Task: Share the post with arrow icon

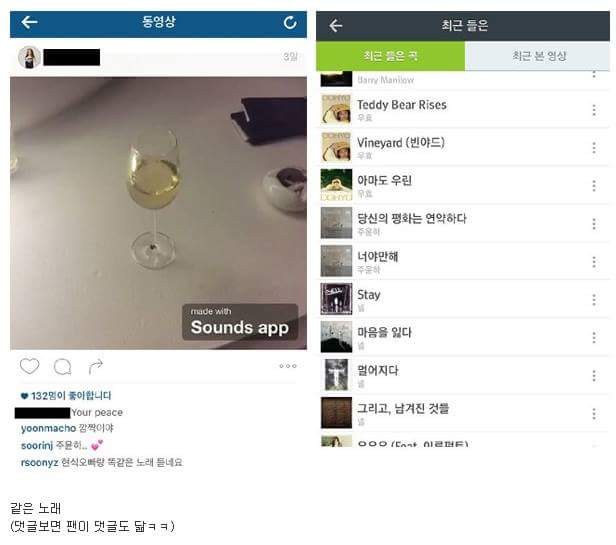Action: 95,367
